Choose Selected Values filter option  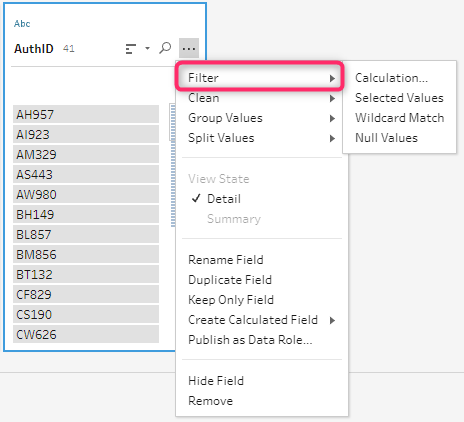[x=399, y=98]
